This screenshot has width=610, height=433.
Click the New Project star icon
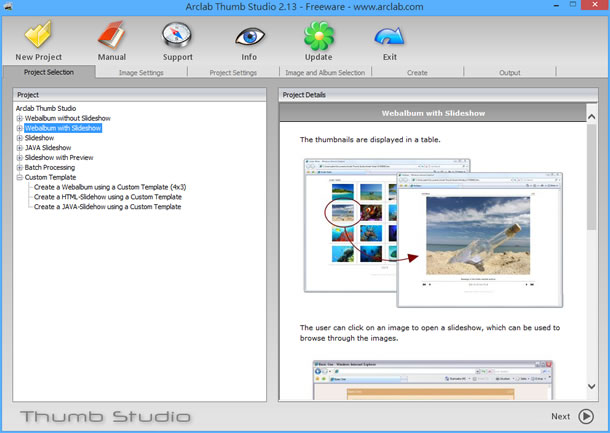pyautogui.click(x=38, y=36)
